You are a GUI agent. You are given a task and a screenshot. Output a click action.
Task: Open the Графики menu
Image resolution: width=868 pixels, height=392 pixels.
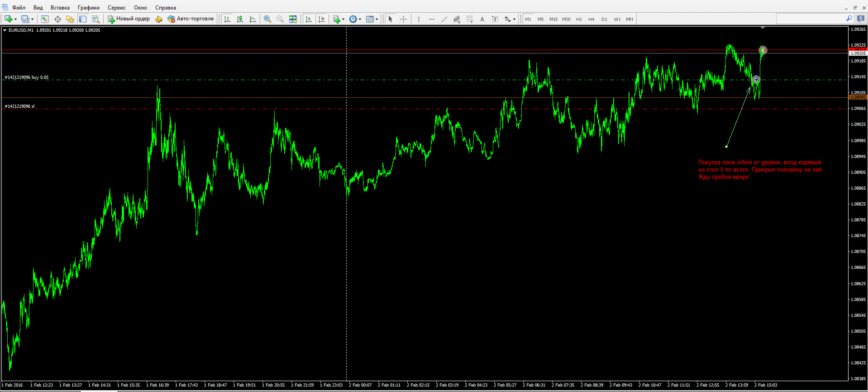pyautogui.click(x=89, y=8)
